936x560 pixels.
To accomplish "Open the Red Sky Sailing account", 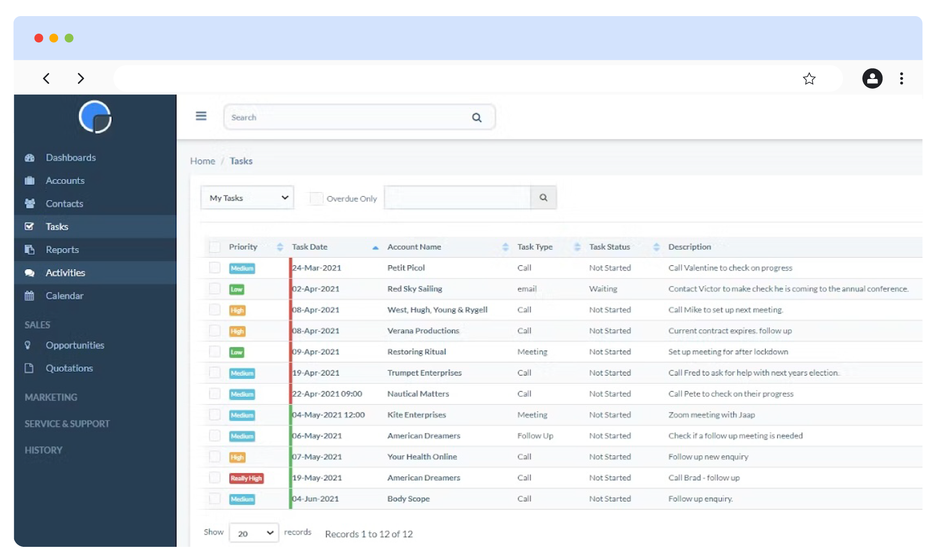I will (x=414, y=289).
